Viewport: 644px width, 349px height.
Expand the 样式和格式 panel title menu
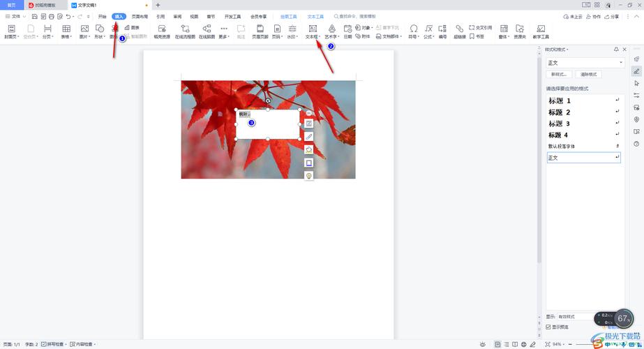tap(557, 50)
